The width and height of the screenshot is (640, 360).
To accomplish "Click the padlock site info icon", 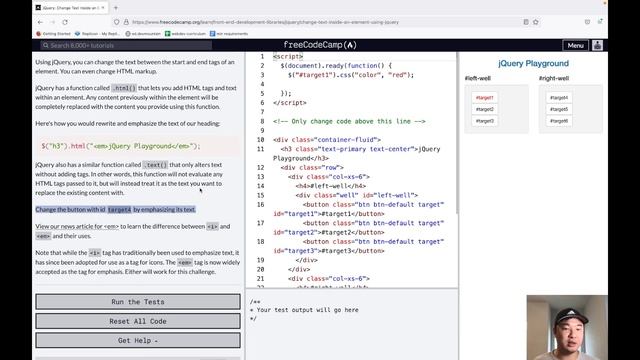I will pos(126,22).
